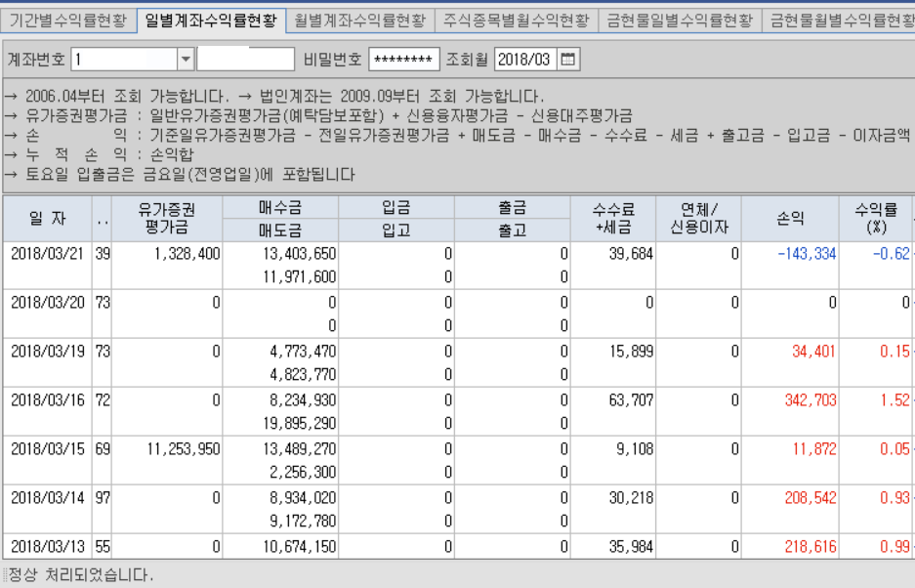Image resolution: width=915 pixels, height=588 pixels.
Task: Expand the 계좌번호 dropdown arrow
Action: click(x=186, y=60)
